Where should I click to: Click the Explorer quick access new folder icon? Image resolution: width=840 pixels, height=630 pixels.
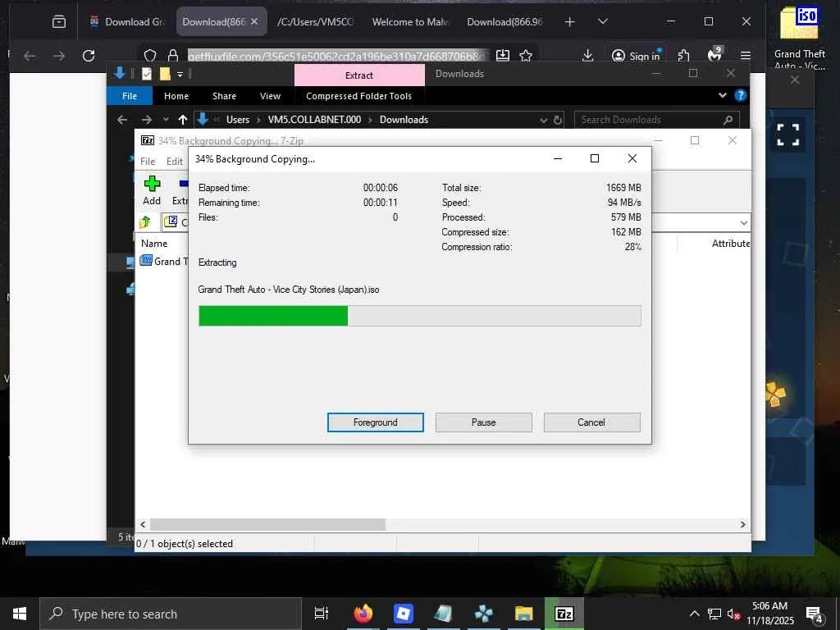point(165,74)
